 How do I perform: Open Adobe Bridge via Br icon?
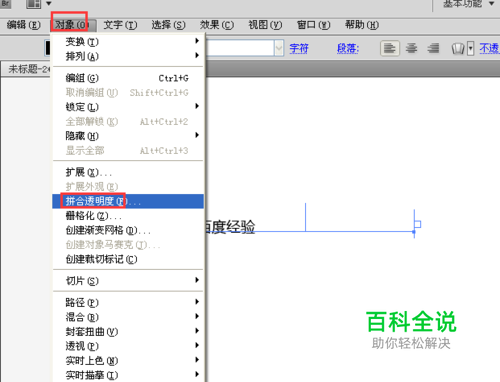click(x=6, y=4)
